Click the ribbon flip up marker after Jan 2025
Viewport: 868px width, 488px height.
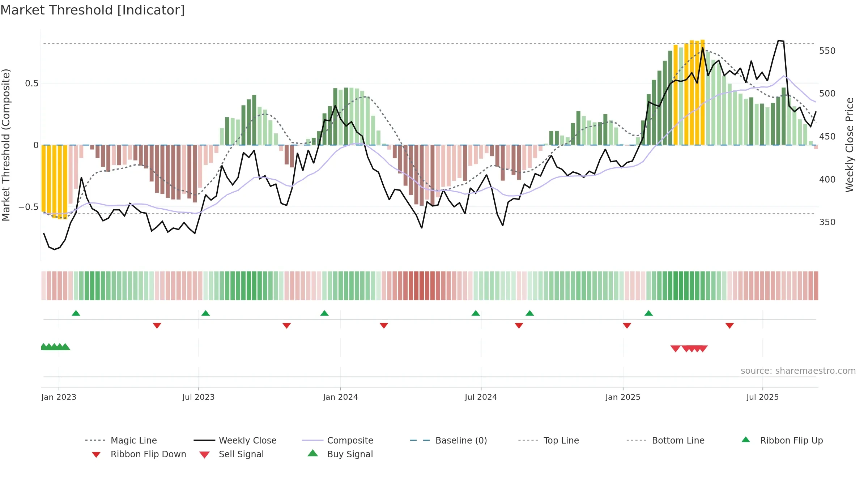pyautogui.click(x=648, y=313)
